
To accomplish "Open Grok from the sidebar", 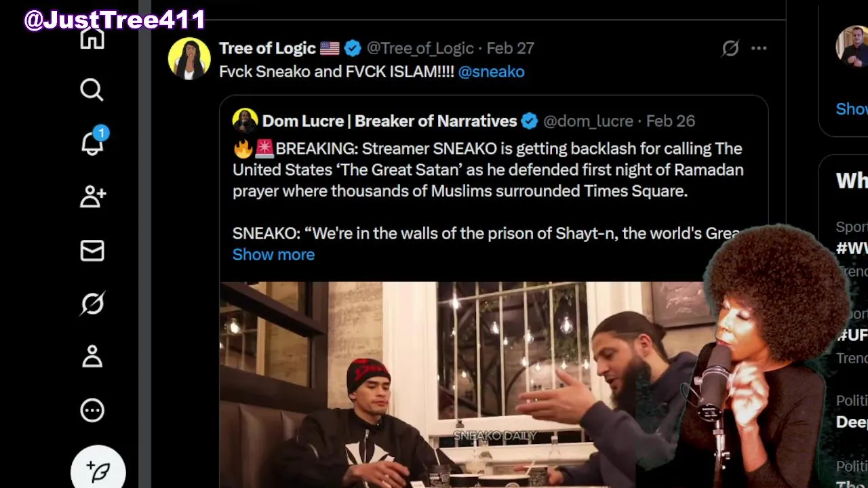I will (92, 304).
